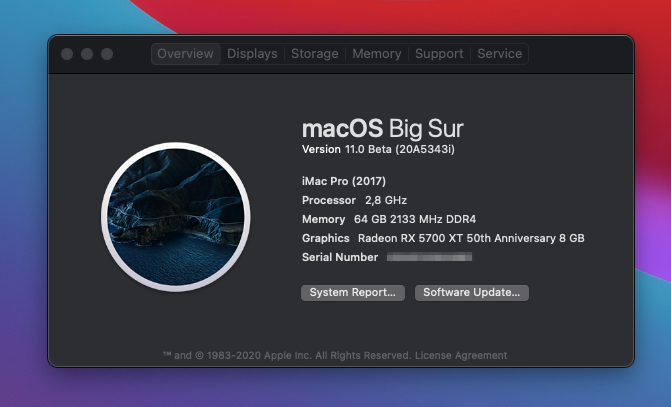
Task: Open the Storage tab
Action: click(x=315, y=54)
